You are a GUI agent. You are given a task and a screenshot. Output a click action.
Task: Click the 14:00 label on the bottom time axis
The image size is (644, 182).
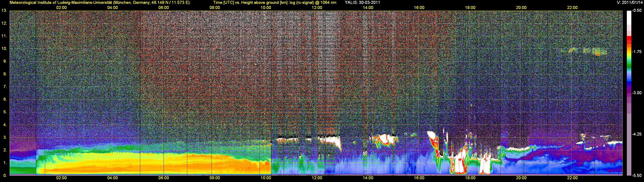(x=368, y=178)
